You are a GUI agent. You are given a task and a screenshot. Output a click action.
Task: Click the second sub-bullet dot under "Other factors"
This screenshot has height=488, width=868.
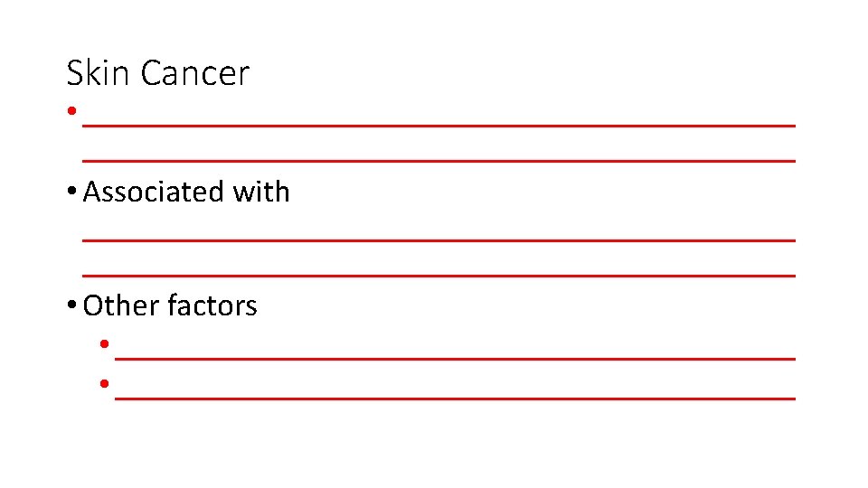105,384
